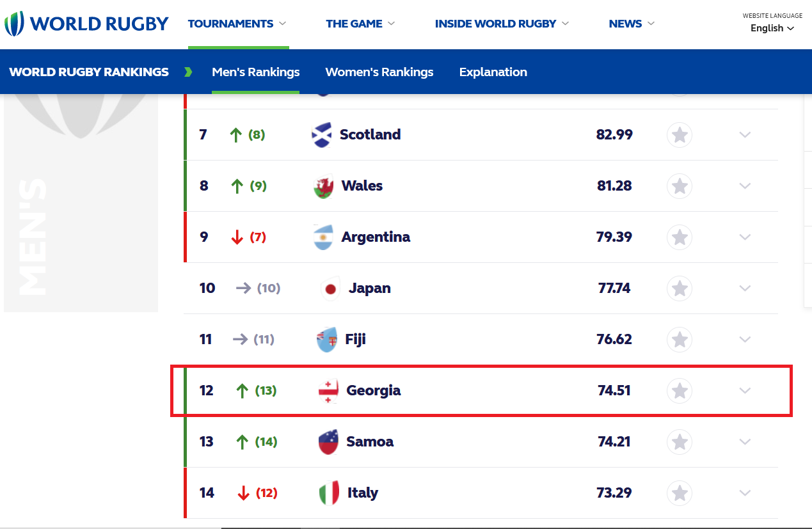Expand the Wales row details chevron

point(745,186)
